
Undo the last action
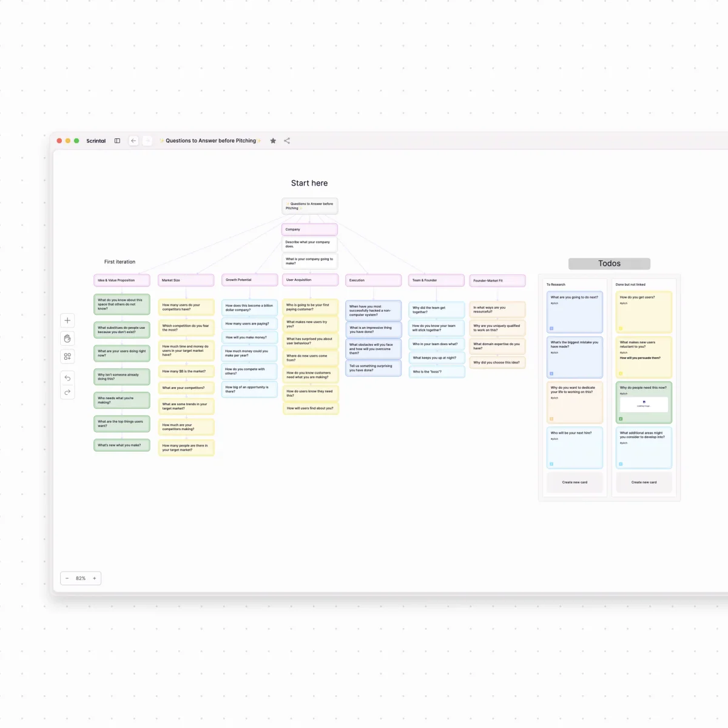coord(67,378)
